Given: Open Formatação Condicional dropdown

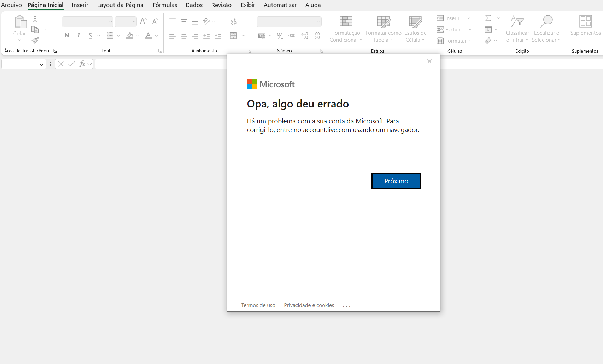Looking at the screenshot, I should (x=346, y=29).
